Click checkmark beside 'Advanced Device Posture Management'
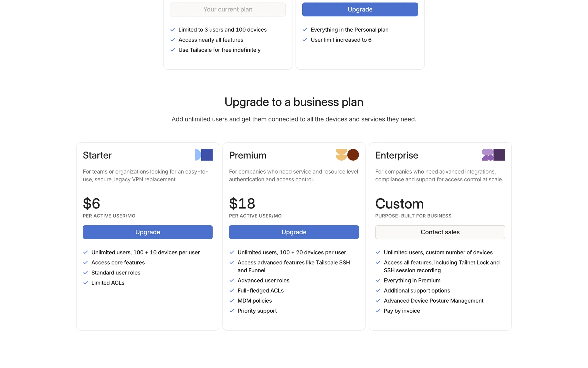This screenshot has height=368, width=588. coord(378,301)
